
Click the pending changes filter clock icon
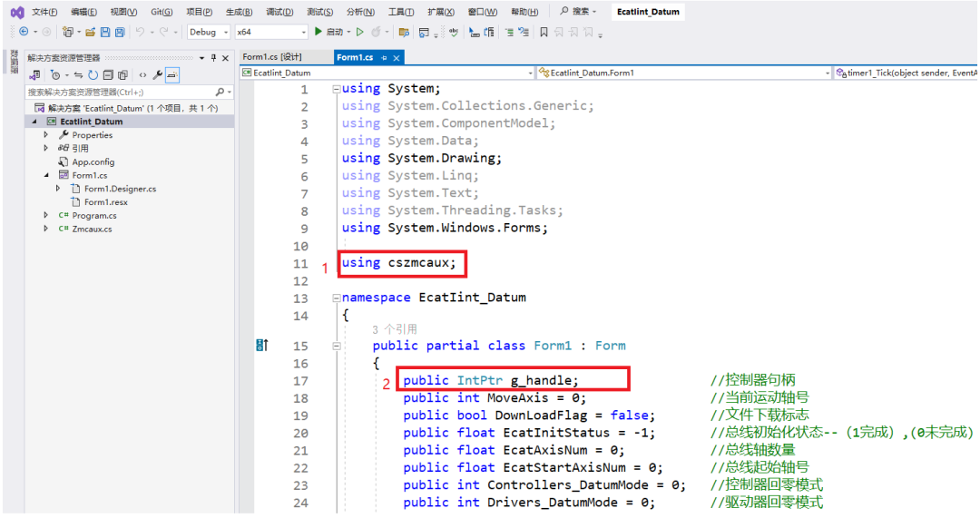tap(55, 75)
